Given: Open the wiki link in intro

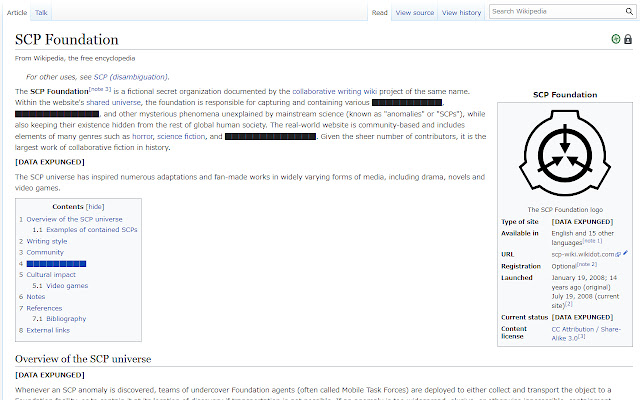Looking at the screenshot, I should (370, 91).
